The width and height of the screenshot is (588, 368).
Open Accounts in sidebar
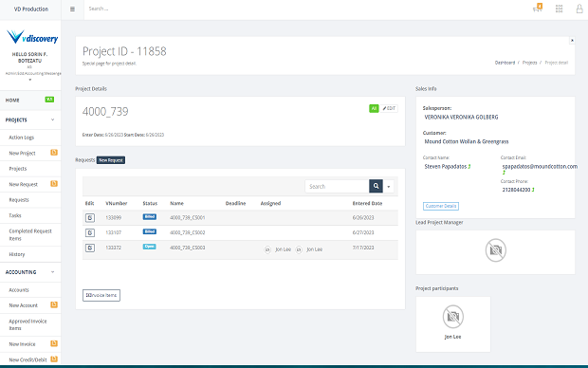coord(19,289)
